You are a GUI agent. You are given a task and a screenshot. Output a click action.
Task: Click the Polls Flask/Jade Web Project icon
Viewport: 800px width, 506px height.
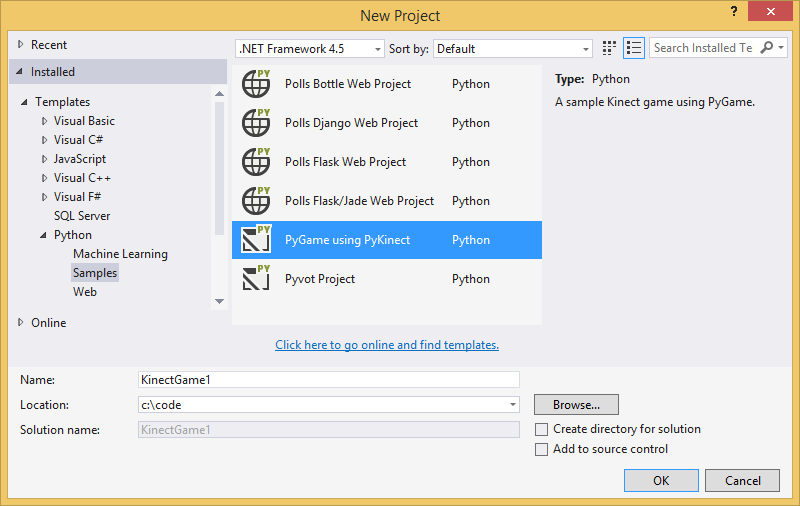coord(257,201)
